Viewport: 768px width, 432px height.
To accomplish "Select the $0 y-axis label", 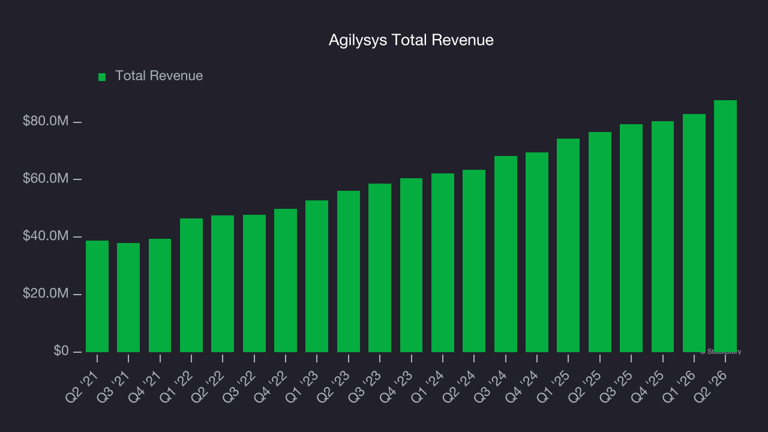I will 61,351.
